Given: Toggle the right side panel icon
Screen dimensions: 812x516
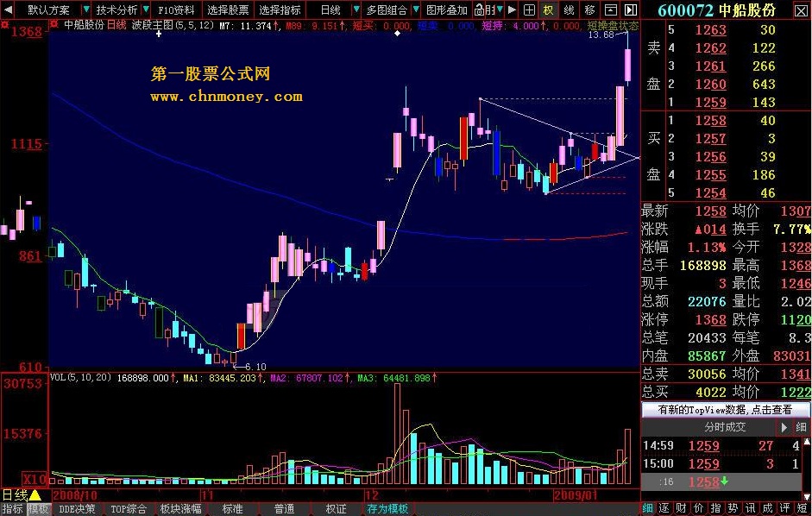Looking at the screenshot, I should (x=630, y=9).
